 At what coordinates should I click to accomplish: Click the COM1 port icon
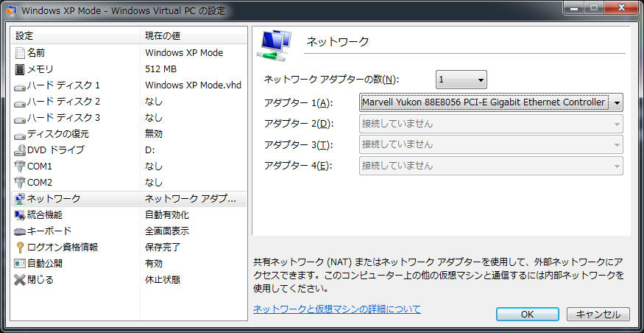tap(20, 166)
